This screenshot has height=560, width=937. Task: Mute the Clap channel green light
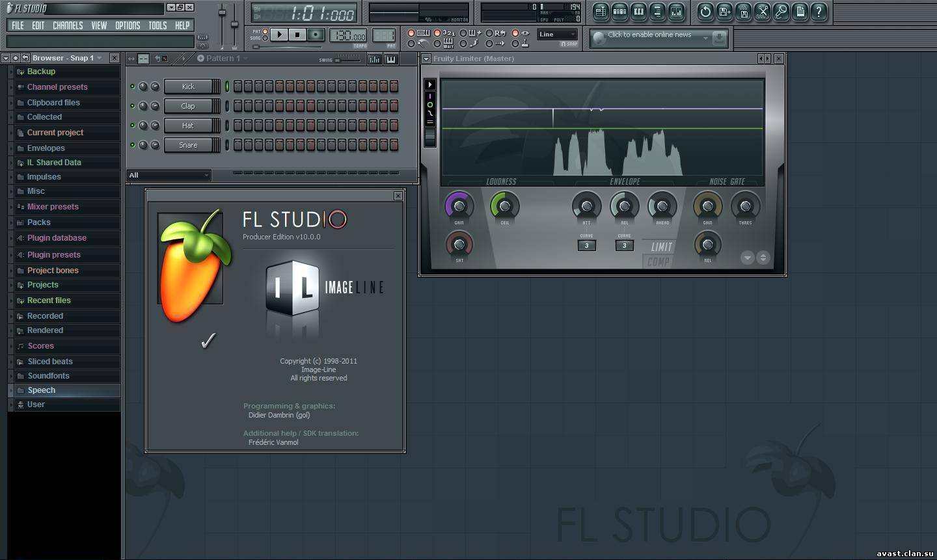[x=132, y=106]
